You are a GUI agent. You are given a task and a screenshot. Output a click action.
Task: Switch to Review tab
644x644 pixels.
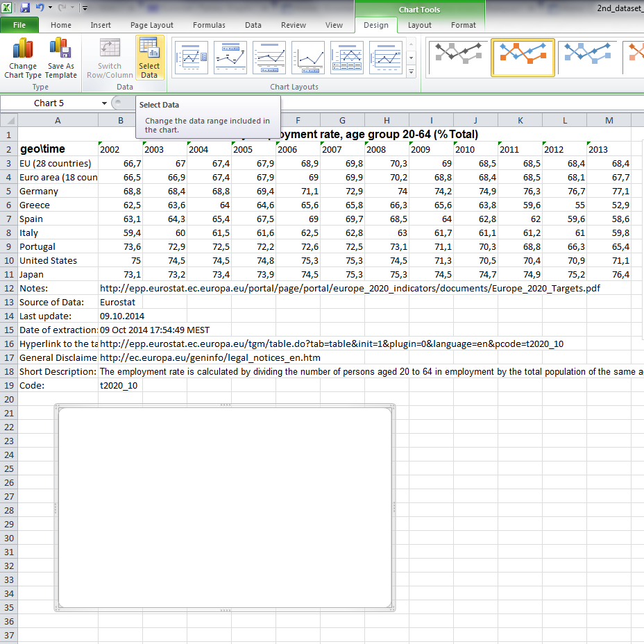[x=294, y=25]
